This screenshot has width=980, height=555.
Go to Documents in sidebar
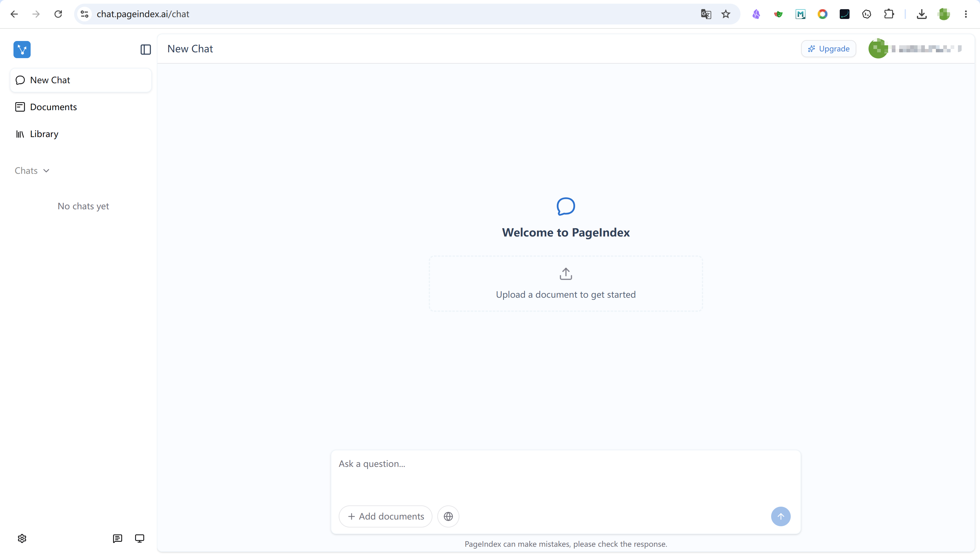81,107
